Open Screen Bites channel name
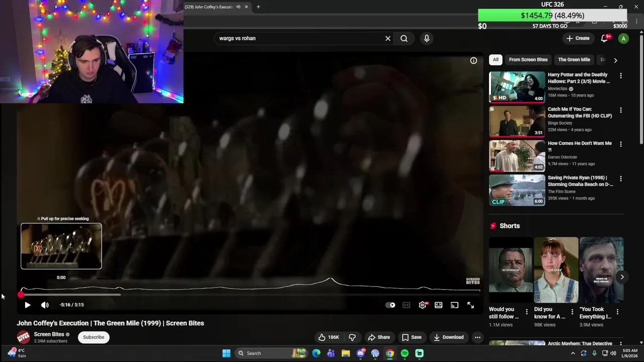This screenshot has height=362, width=644. coord(49,334)
